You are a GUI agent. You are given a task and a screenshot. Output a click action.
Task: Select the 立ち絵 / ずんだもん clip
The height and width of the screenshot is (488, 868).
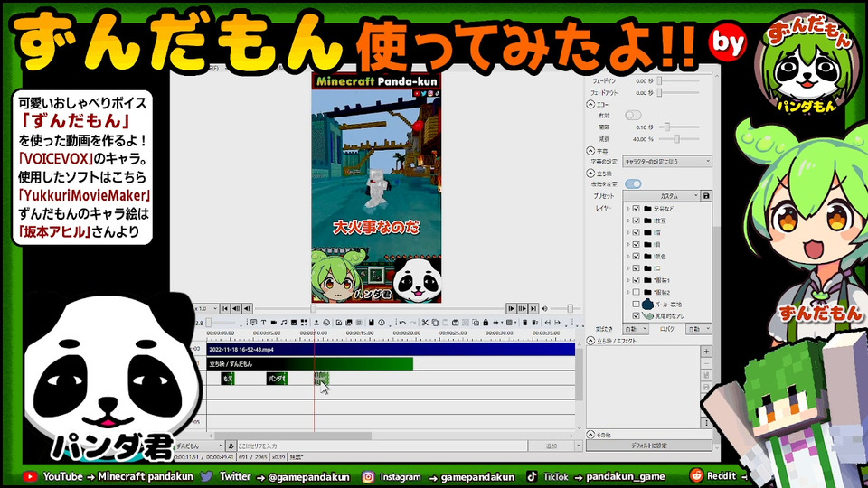click(x=310, y=363)
